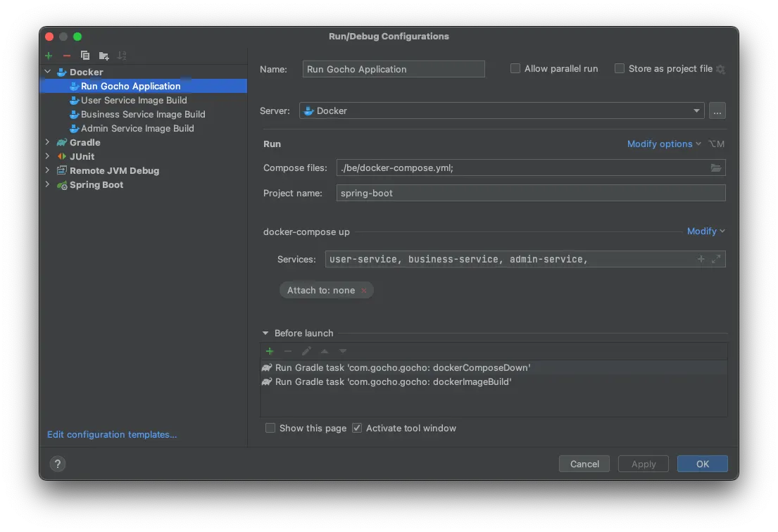Click the copy configuration icon
The image size is (778, 532).
pos(85,56)
